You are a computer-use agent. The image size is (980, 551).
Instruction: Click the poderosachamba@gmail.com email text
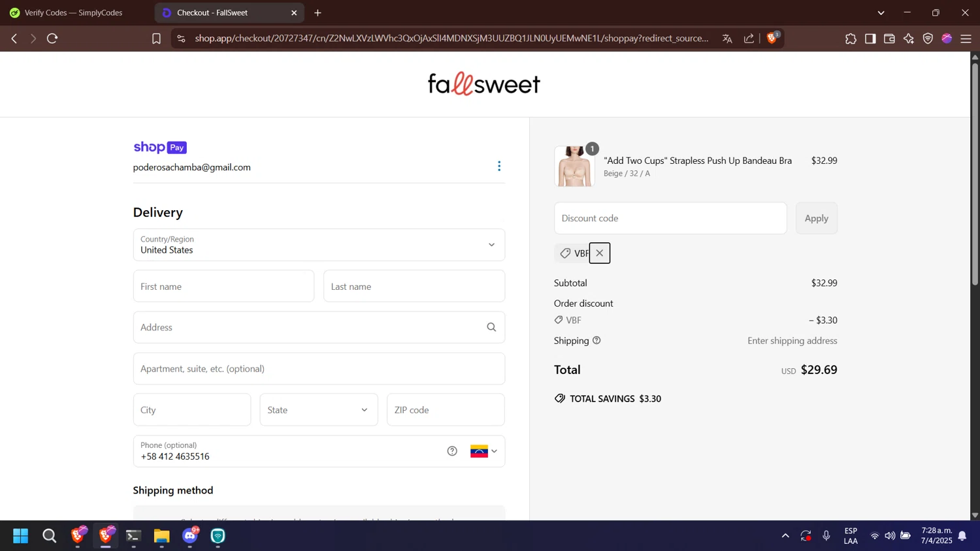[192, 167]
